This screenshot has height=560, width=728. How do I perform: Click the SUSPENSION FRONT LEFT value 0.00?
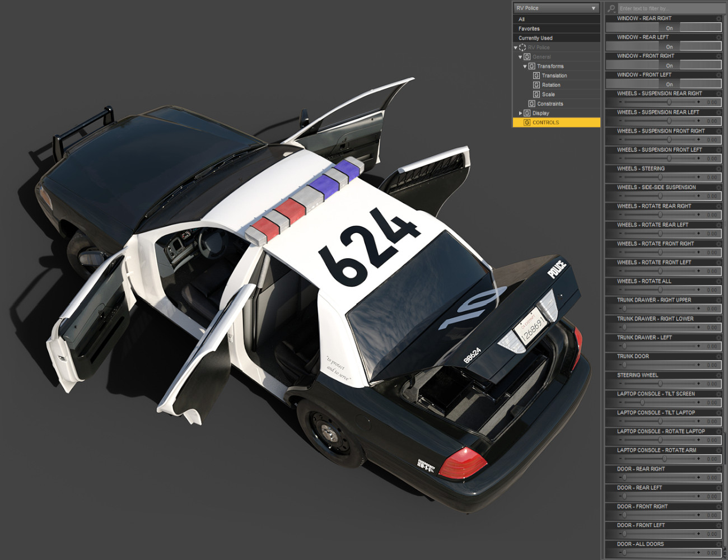tap(712, 158)
